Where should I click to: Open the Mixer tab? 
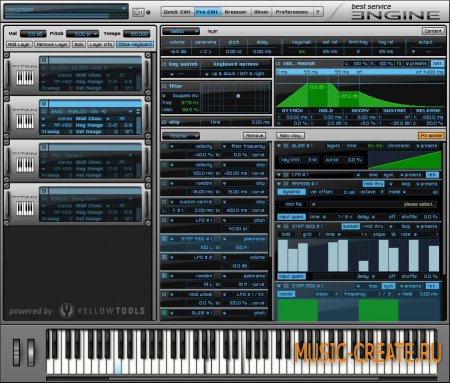coord(261,12)
